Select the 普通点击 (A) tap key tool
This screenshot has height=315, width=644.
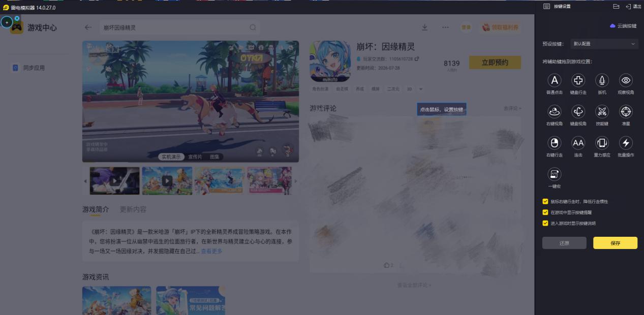555,80
